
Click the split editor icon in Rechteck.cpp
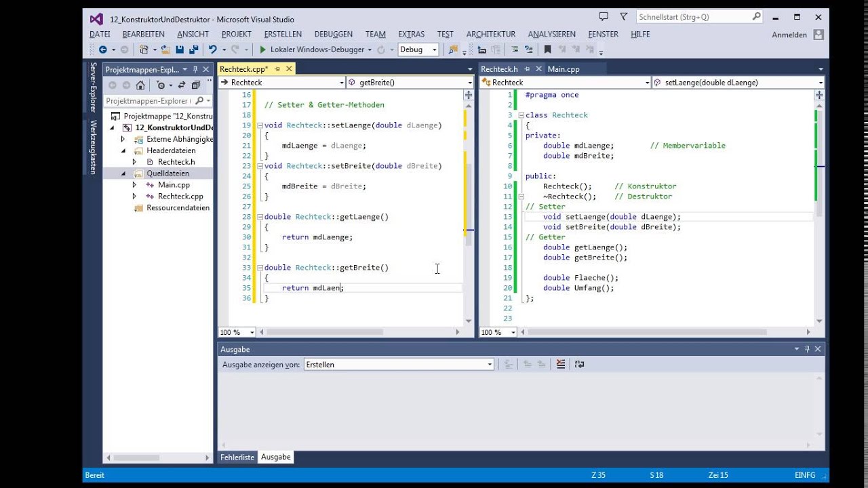pyautogui.click(x=468, y=95)
